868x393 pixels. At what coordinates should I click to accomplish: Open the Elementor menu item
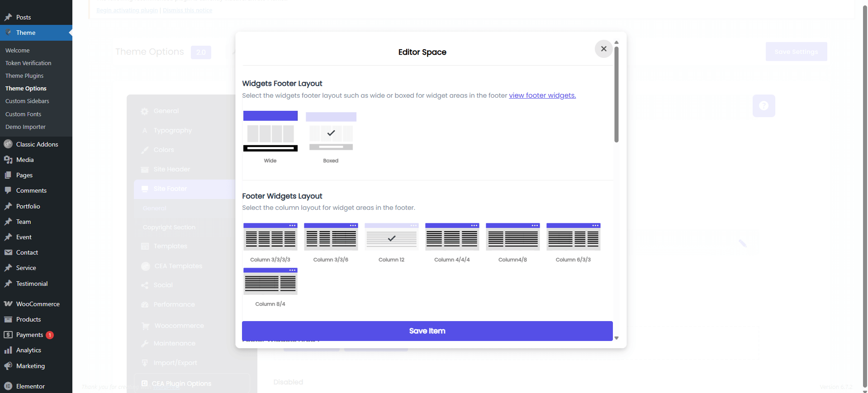(x=30, y=386)
